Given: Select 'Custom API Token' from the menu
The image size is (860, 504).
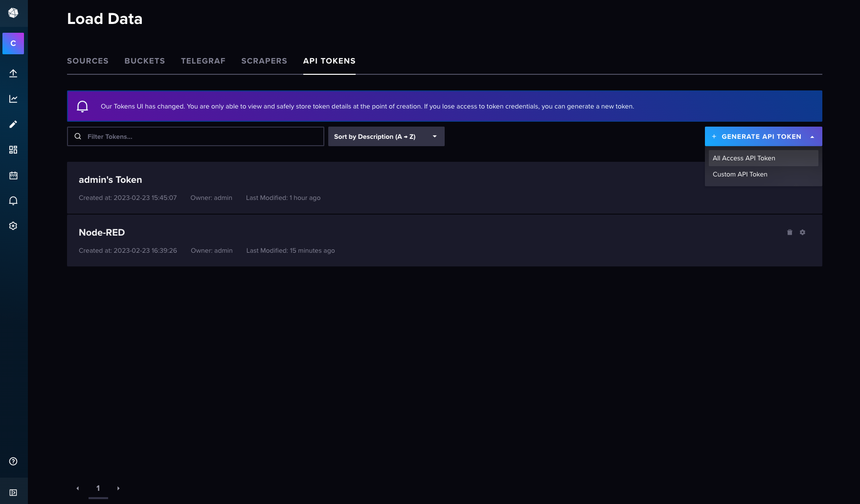Looking at the screenshot, I should point(740,174).
